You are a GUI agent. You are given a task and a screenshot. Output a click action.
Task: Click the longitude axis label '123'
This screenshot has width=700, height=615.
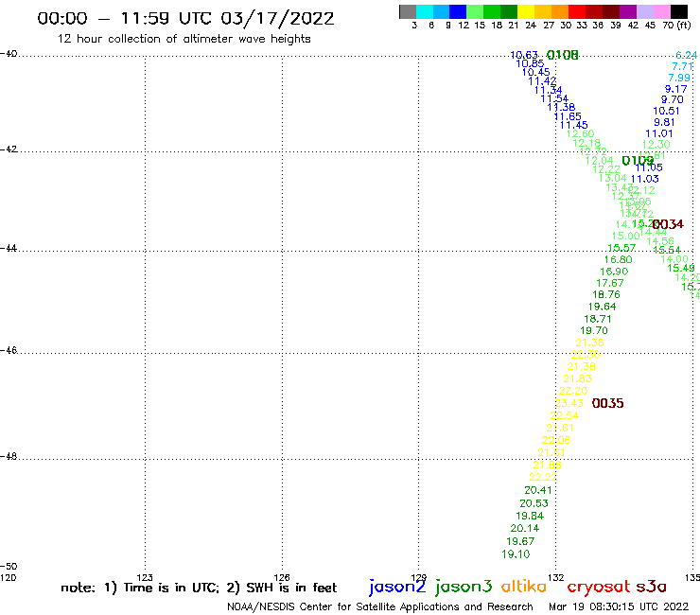145,577
